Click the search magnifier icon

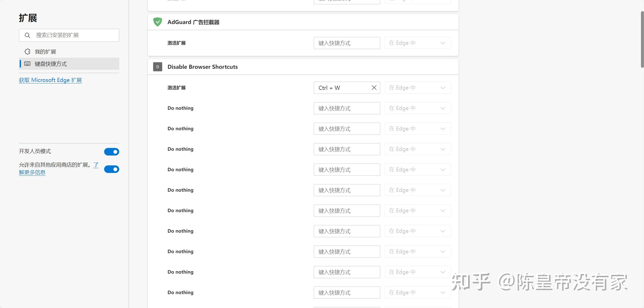[28, 35]
